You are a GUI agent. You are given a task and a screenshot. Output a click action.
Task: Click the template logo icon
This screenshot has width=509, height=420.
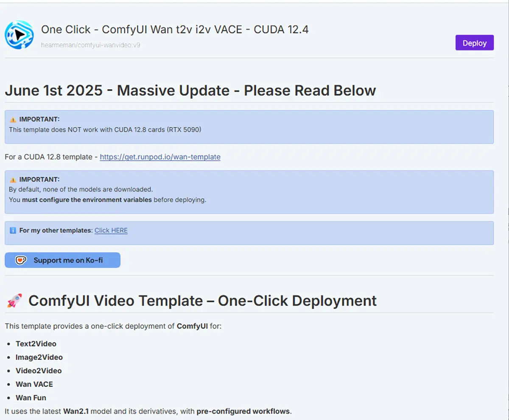19,35
